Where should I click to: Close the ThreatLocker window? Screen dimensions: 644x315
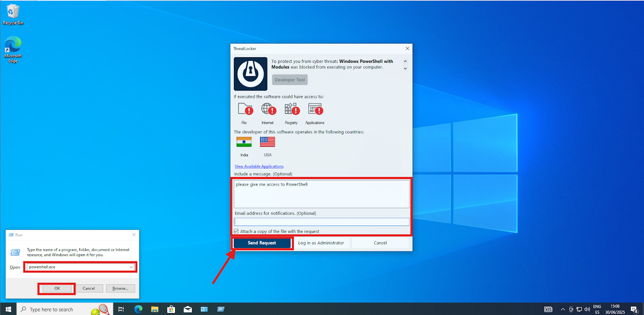coord(407,48)
